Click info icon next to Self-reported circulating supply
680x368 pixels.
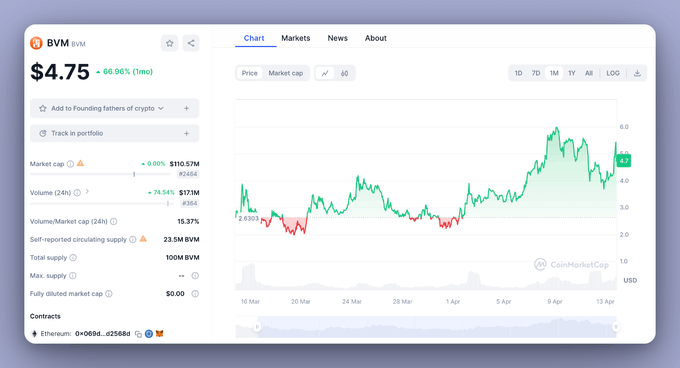(x=133, y=239)
